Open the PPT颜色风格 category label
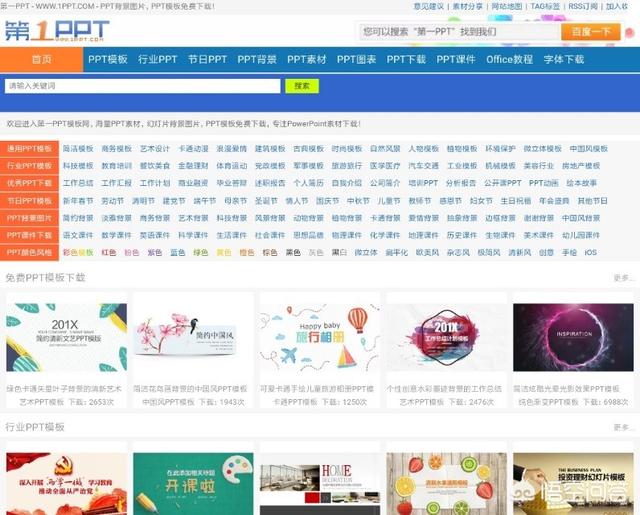640x515 pixels. pos(30,252)
